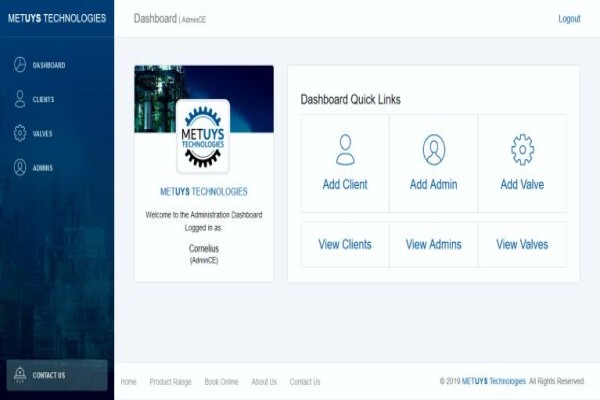The height and width of the screenshot is (400, 600).
Task: Click the Contact Us bell icon
Action: pos(20,374)
